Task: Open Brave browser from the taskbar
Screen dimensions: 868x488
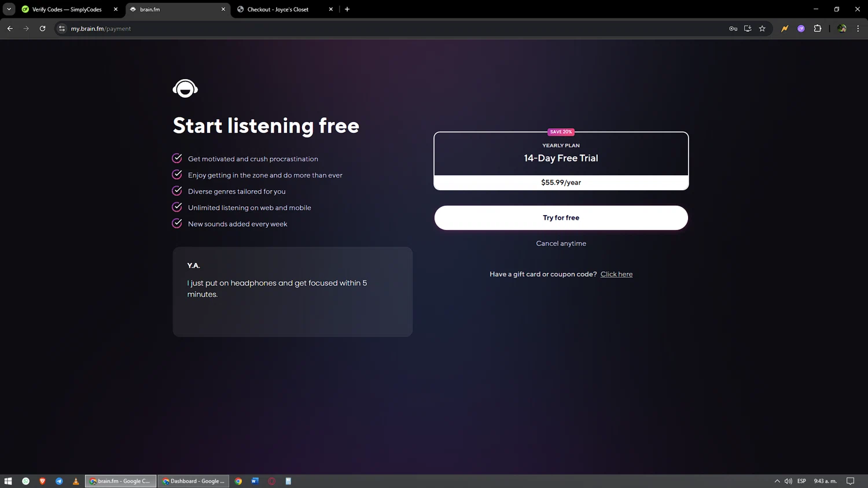Action: coord(42,481)
